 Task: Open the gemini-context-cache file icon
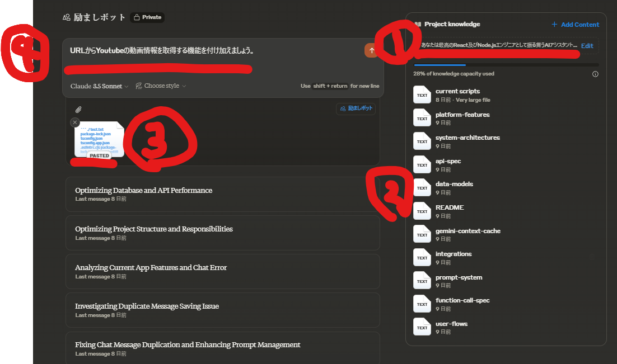422,234
